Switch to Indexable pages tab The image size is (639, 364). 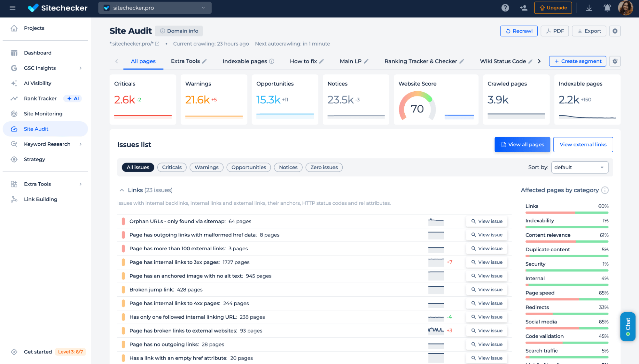[245, 61]
